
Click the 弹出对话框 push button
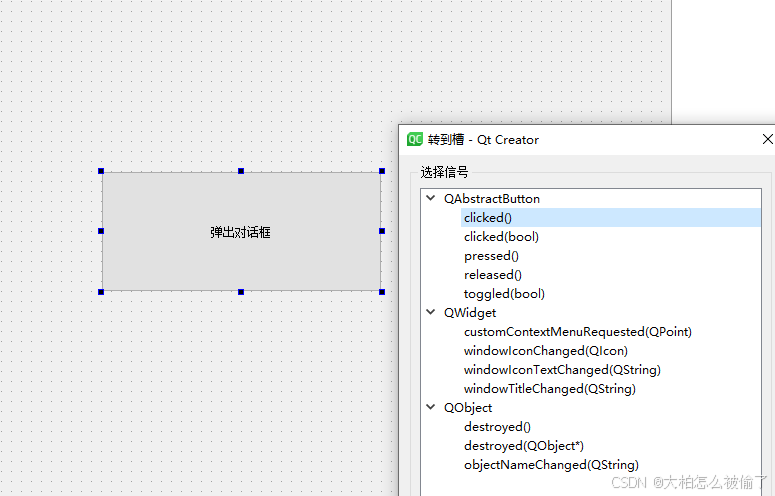(x=241, y=231)
